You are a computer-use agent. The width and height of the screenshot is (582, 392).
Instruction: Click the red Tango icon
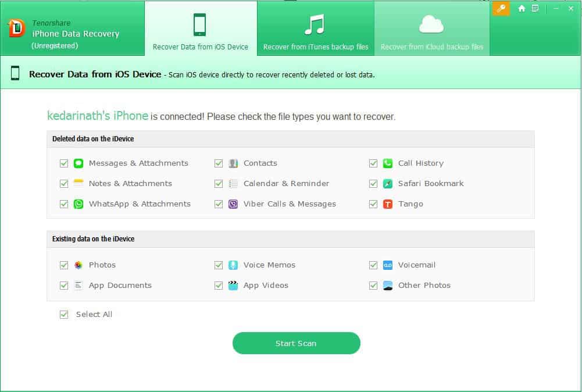(388, 204)
